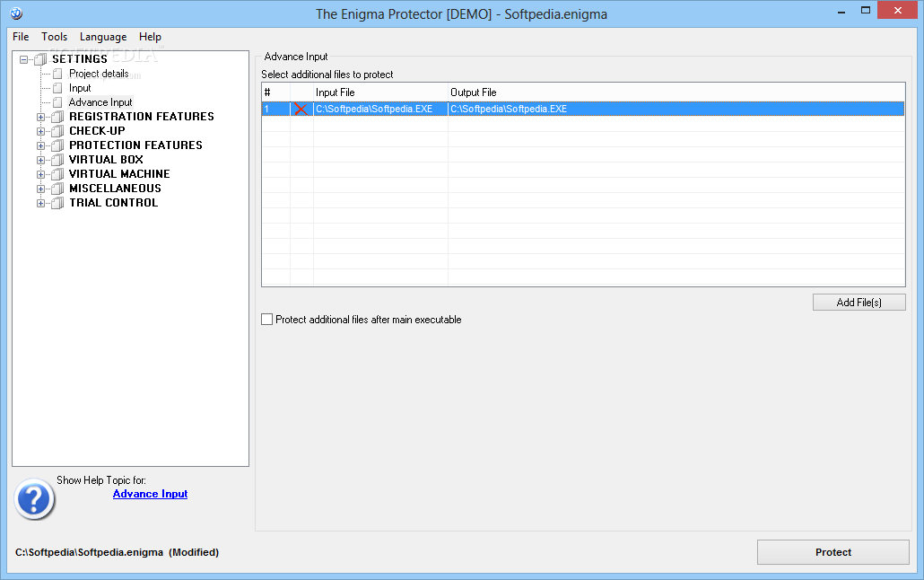The image size is (924, 580).
Task: Select VIRTUAL MACHINE tree label
Action: pyautogui.click(x=119, y=174)
